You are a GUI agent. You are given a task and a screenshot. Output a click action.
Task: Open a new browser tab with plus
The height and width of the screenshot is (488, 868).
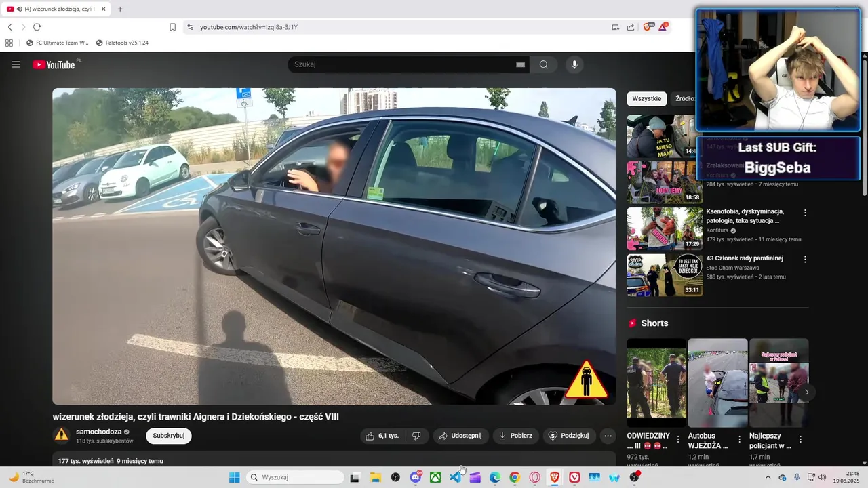[120, 9]
